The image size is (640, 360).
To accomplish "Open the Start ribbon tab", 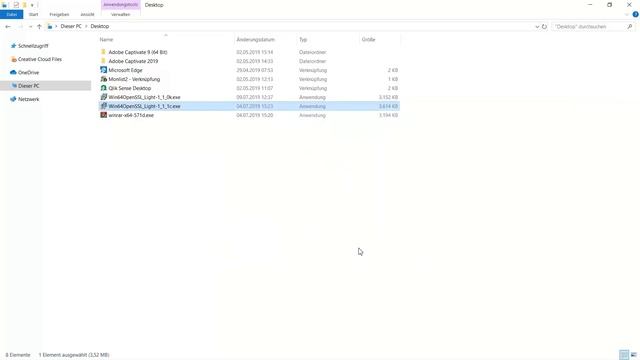I will tap(33, 14).
